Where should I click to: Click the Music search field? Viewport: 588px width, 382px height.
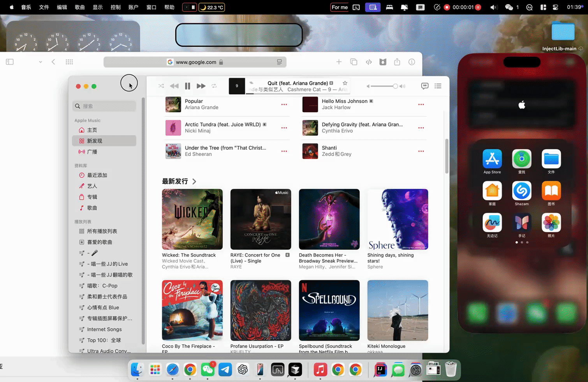tap(104, 106)
